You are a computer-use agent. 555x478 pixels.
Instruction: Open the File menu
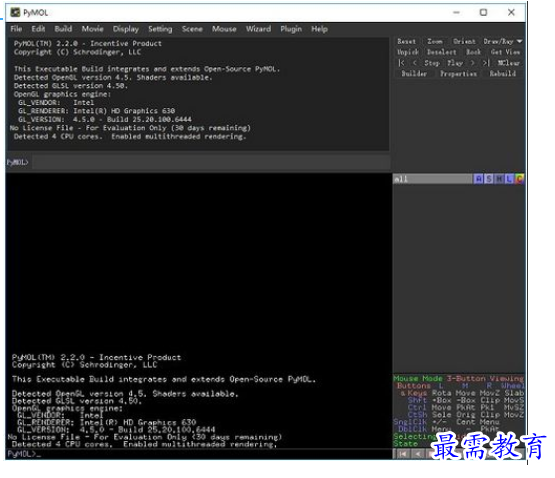(x=16, y=29)
